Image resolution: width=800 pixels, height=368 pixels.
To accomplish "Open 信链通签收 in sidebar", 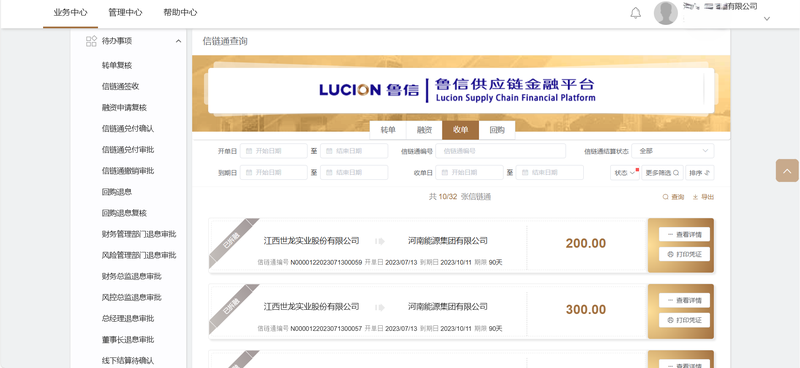I will click(120, 86).
